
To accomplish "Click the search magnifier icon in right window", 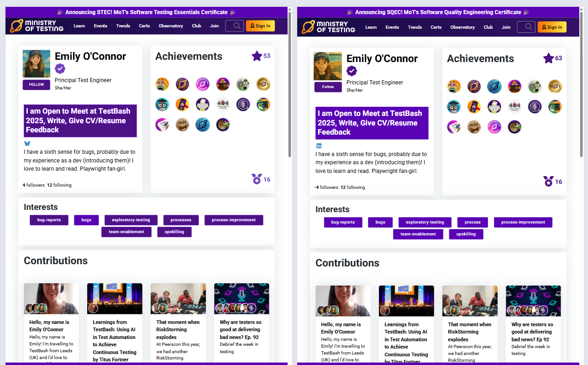I will [529, 27].
